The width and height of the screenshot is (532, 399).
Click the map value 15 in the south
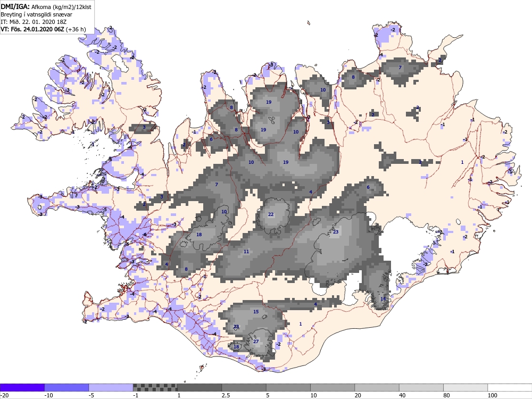tap(256, 312)
